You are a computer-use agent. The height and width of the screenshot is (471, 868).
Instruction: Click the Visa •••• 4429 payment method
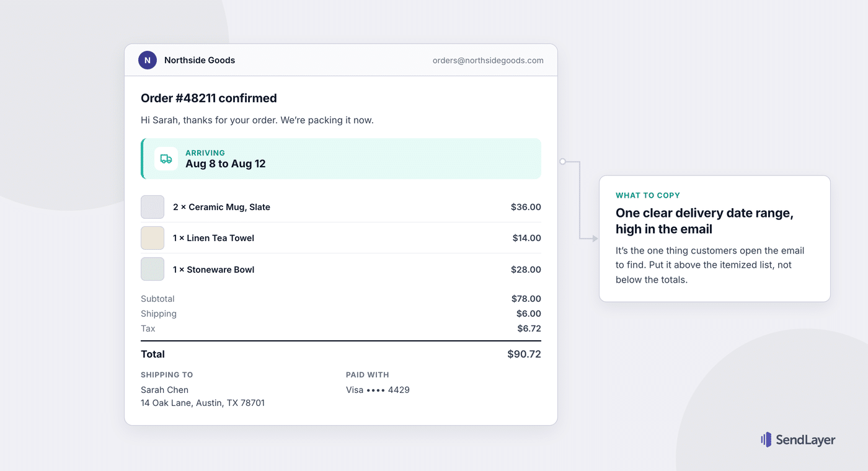[378, 390]
